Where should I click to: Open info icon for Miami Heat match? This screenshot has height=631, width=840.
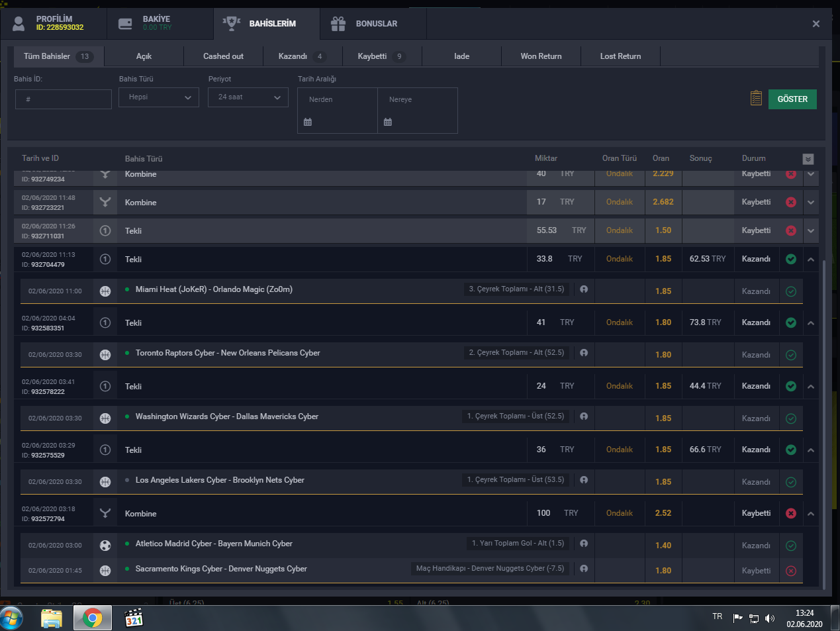tap(584, 289)
